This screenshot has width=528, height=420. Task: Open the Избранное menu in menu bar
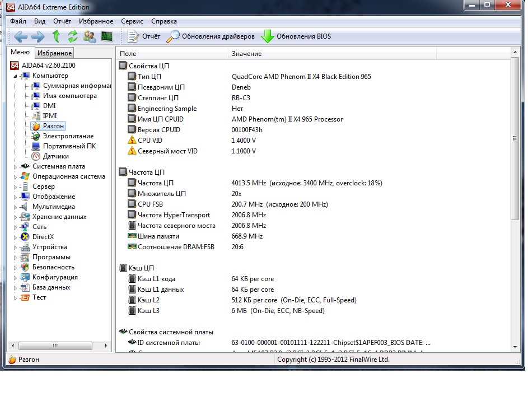pyautogui.click(x=96, y=21)
